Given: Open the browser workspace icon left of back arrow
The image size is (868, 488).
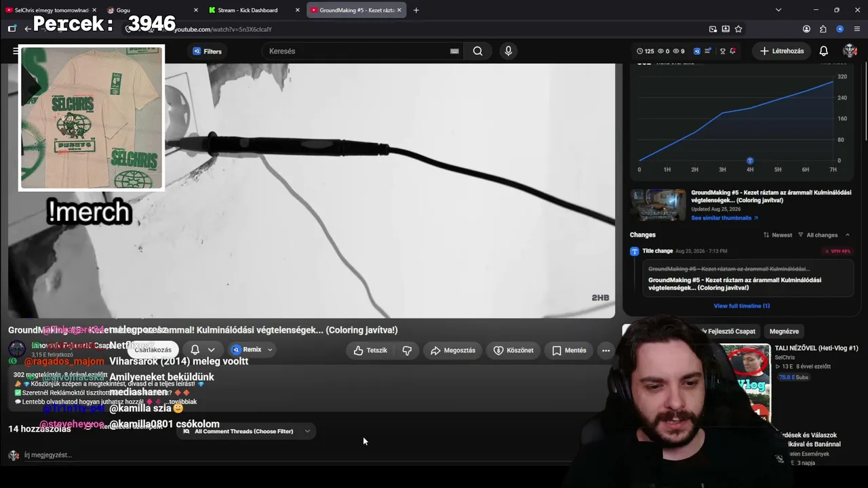Looking at the screenshot, I should [12, 28].
